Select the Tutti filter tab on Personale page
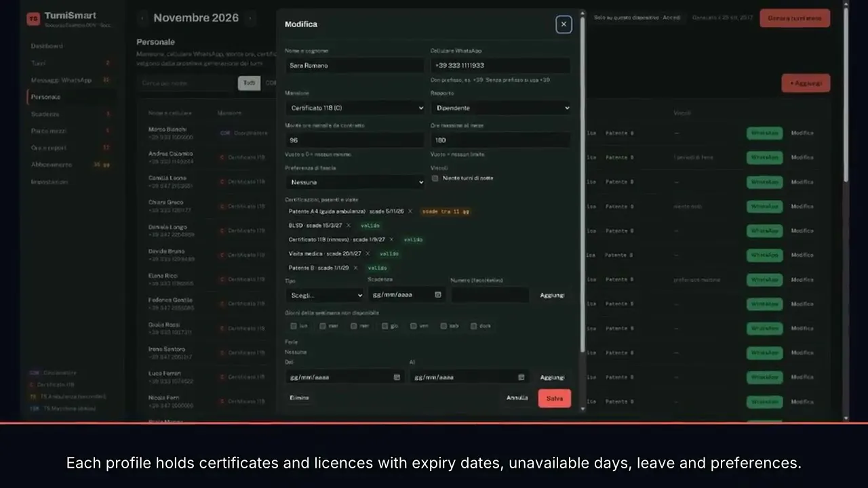 (250, 83)
